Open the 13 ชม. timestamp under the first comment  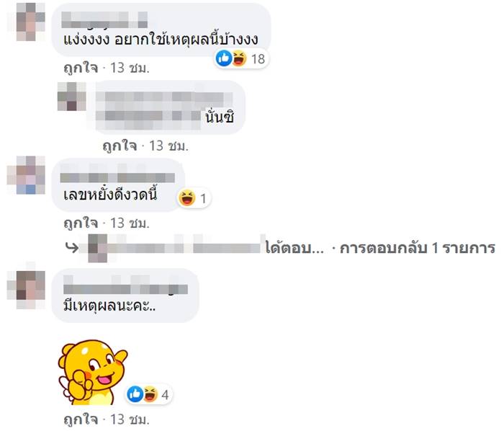pyautogui.click(x=130, y=68)
